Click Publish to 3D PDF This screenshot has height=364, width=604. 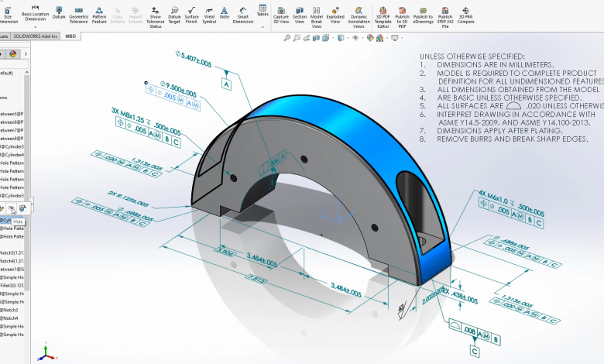(402, 17)
